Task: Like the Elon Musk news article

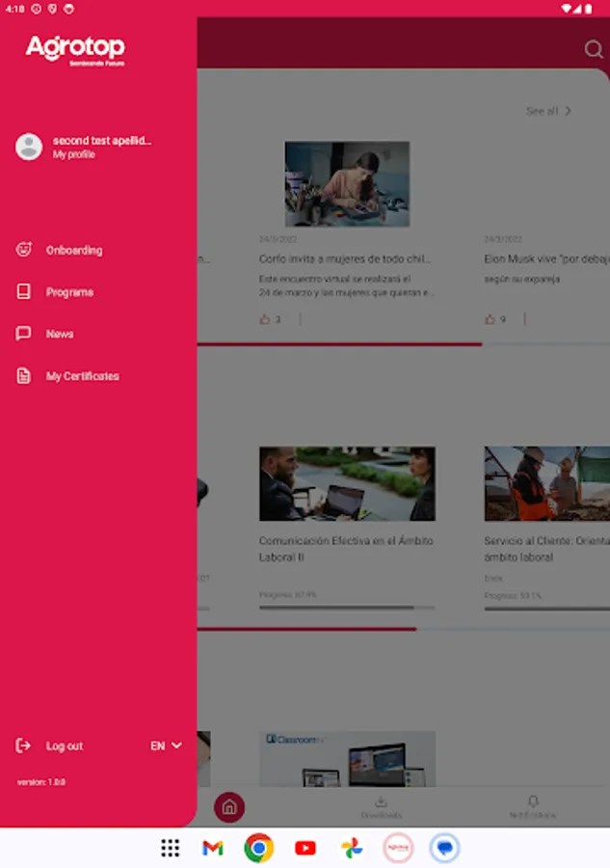Action: point(490,319)
